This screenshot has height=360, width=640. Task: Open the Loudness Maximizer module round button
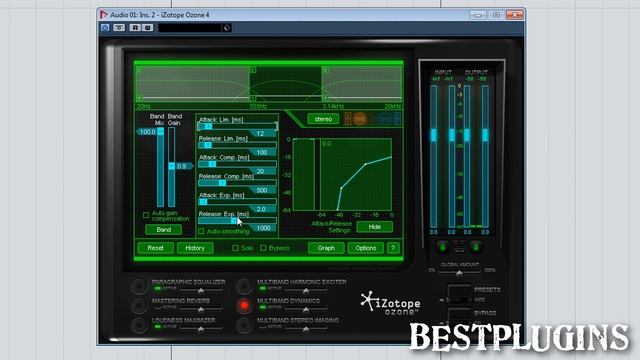[139, 324]
